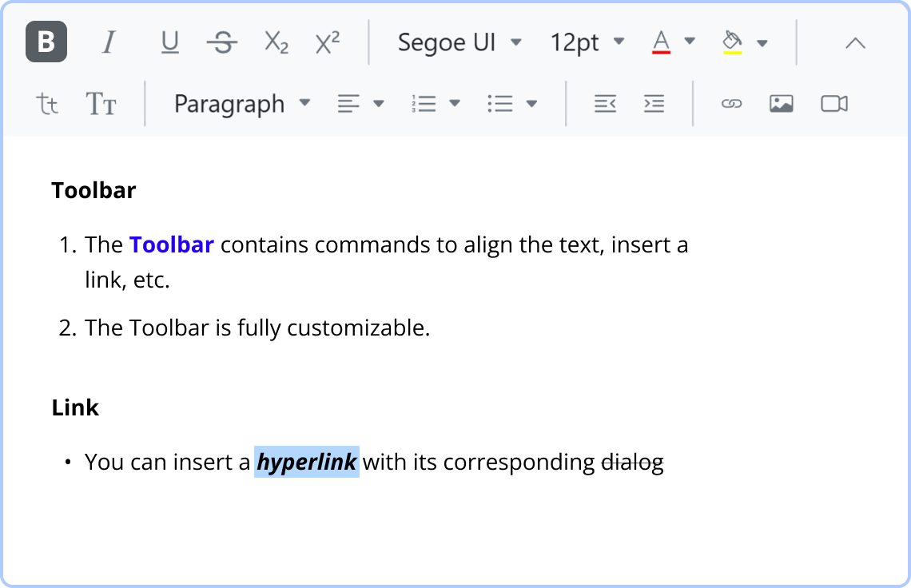911x588 pixels.
Task: Decrease the paragraph indent
Action: [x=605, y=103]
